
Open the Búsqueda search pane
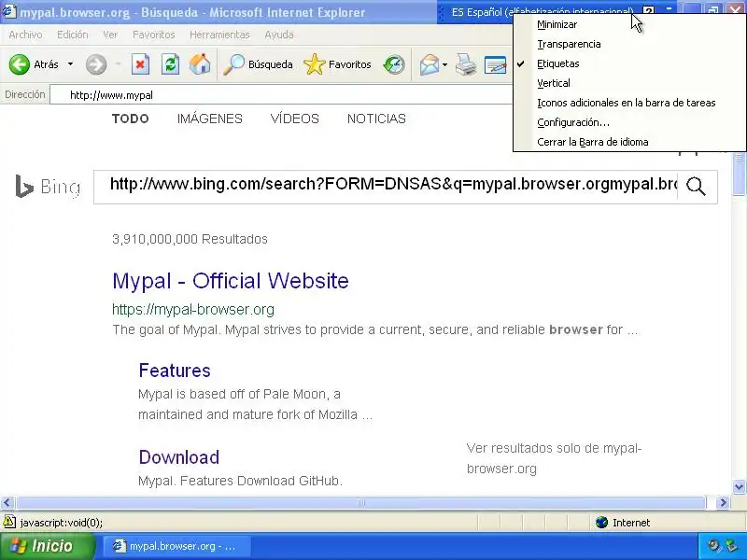(258, 64)
